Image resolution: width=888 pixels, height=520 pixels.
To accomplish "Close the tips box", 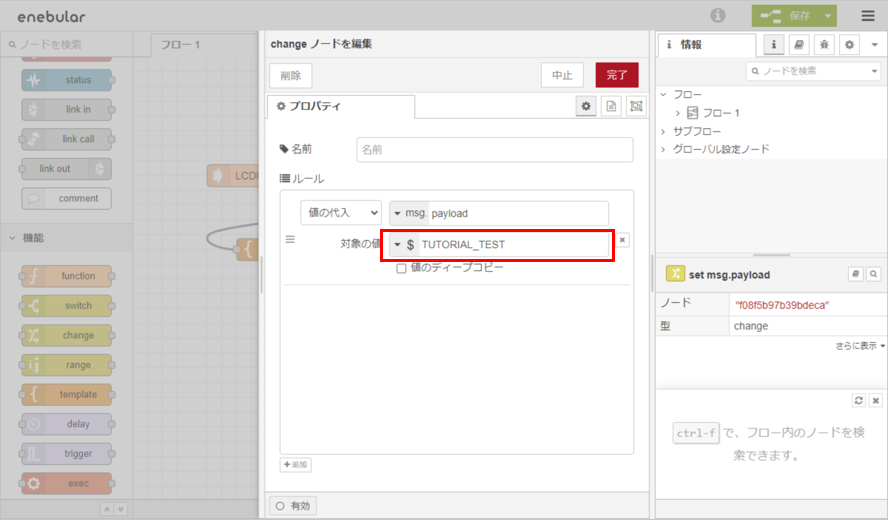I will point(876,400).
